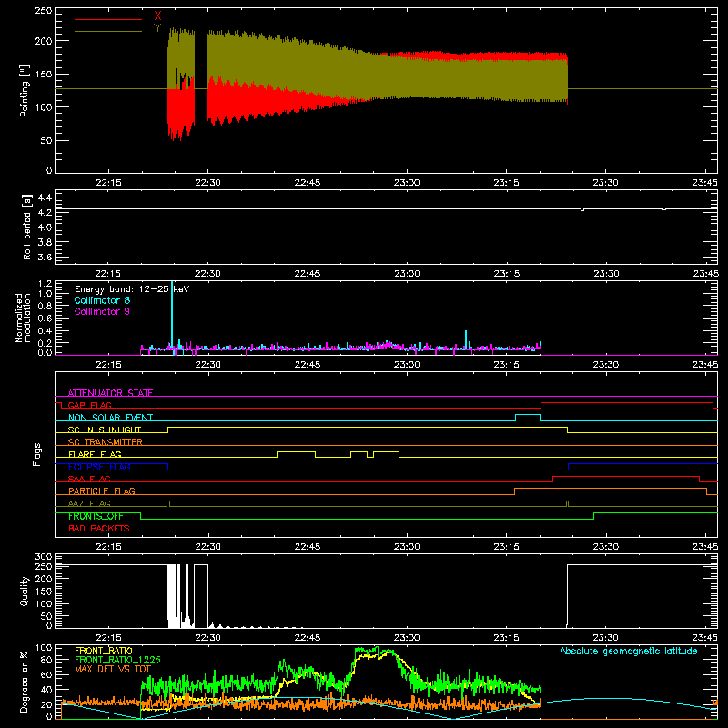This screenshot has height=728, width=728.
Task: Click the Flags axis title
Action: (x=36, y=454)
